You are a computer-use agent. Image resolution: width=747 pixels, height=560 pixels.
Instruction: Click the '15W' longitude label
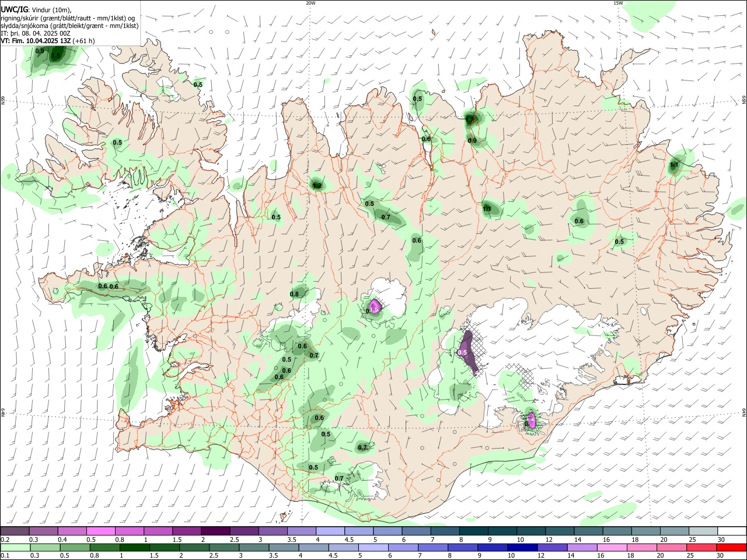(617, 3)
